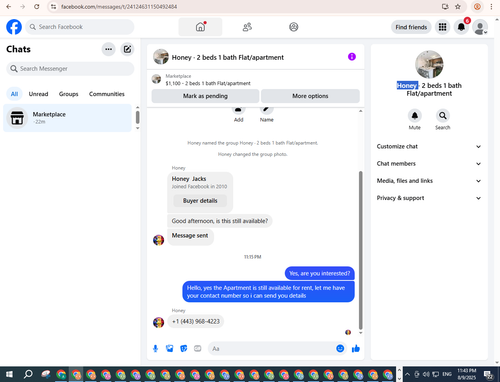Toggle the conversation information panel
Image resolution: width=500 pixels, height=382 pixels.
(352, 57)
